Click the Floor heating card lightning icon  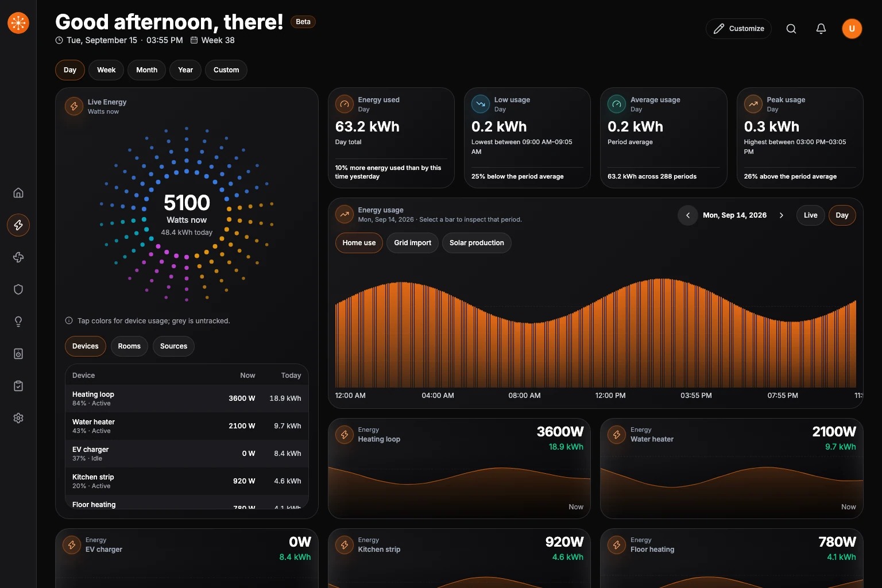click(617, 545)
